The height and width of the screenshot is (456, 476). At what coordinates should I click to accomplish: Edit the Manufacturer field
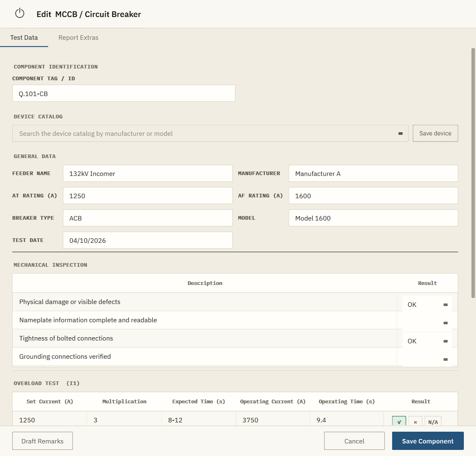pos(374,173)
